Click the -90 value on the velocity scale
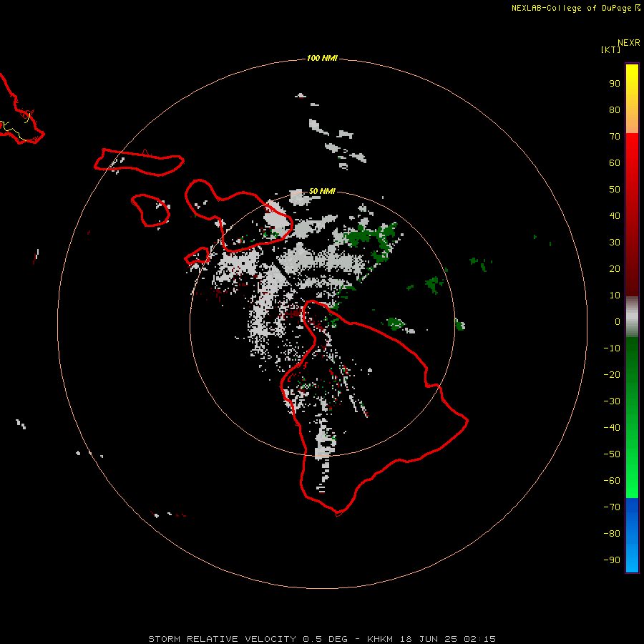644x644 pixels. click(612, 560)
